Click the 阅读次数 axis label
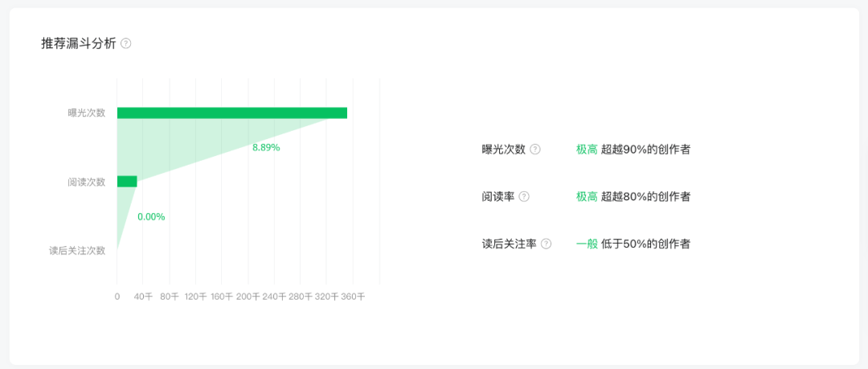 pyautogui.click(x=86, y=182)
